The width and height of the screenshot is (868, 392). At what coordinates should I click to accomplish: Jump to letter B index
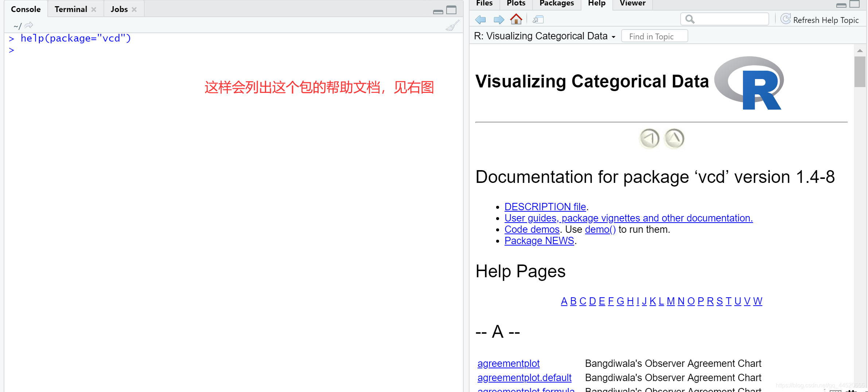click(573, 301)
